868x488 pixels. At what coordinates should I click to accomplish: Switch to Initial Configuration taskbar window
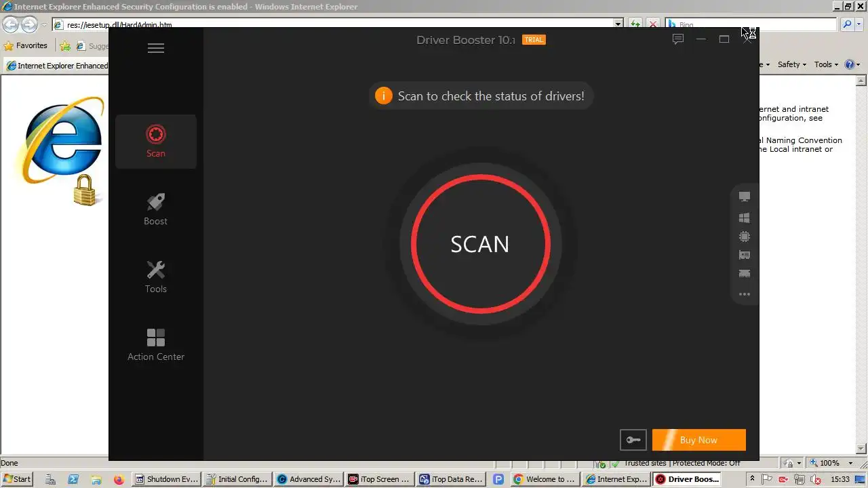click(237, 479)
